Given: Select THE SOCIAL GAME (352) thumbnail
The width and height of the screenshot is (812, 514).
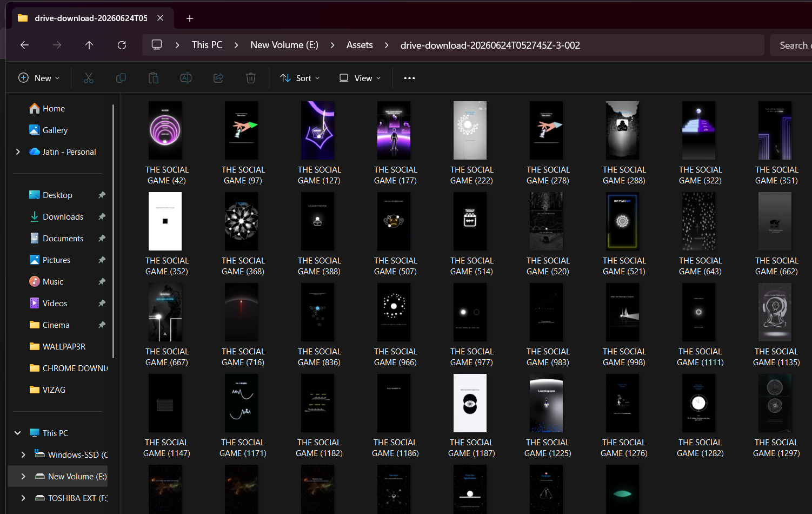Looking at the screenshot, I should pos(165,221).
